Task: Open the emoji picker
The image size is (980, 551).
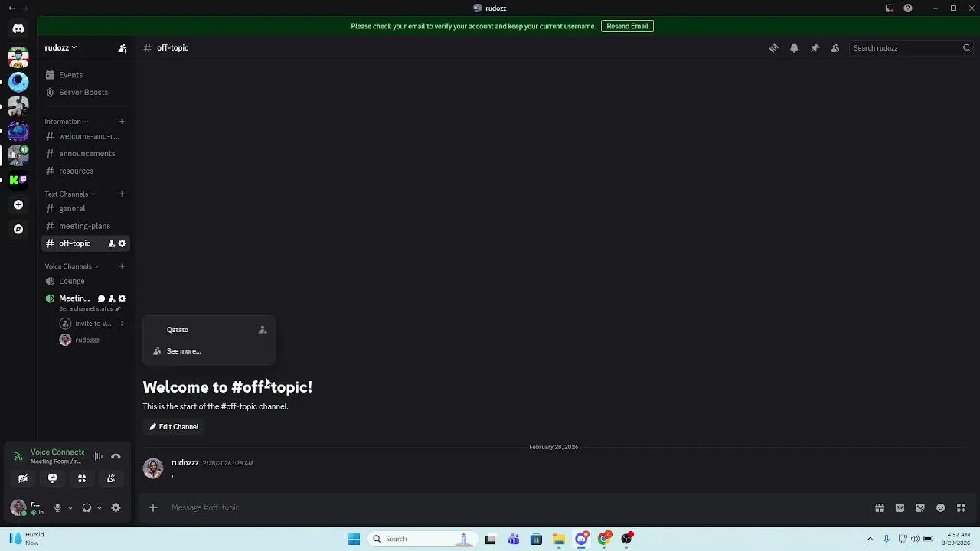Action: coord(940,507)
